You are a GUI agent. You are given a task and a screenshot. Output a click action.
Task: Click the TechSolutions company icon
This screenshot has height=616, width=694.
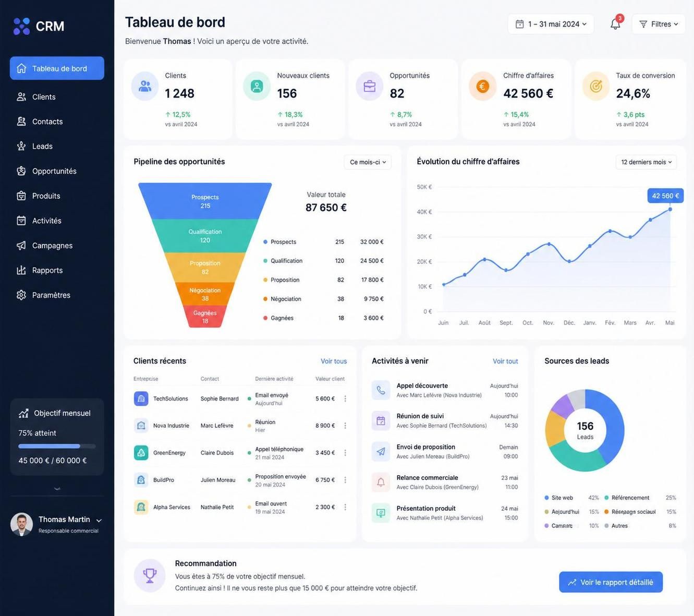pos(141,398)
